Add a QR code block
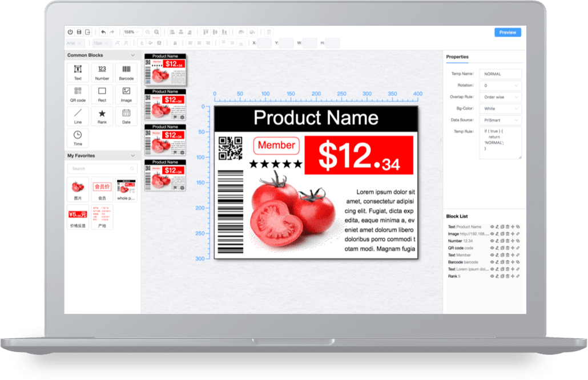Image resolution: width=588 pixels, height=380 pixels. (x=78, y=94)
